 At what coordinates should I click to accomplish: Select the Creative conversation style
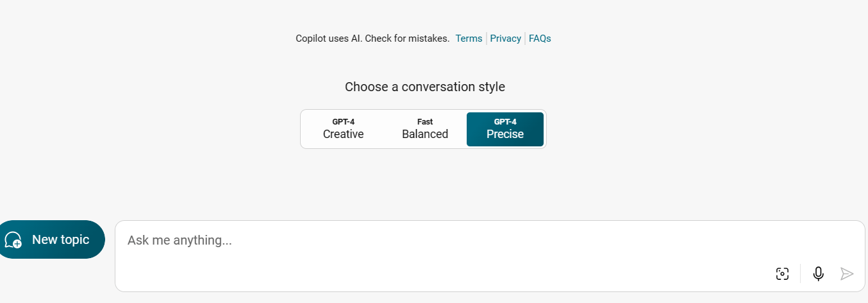(343, 129)
